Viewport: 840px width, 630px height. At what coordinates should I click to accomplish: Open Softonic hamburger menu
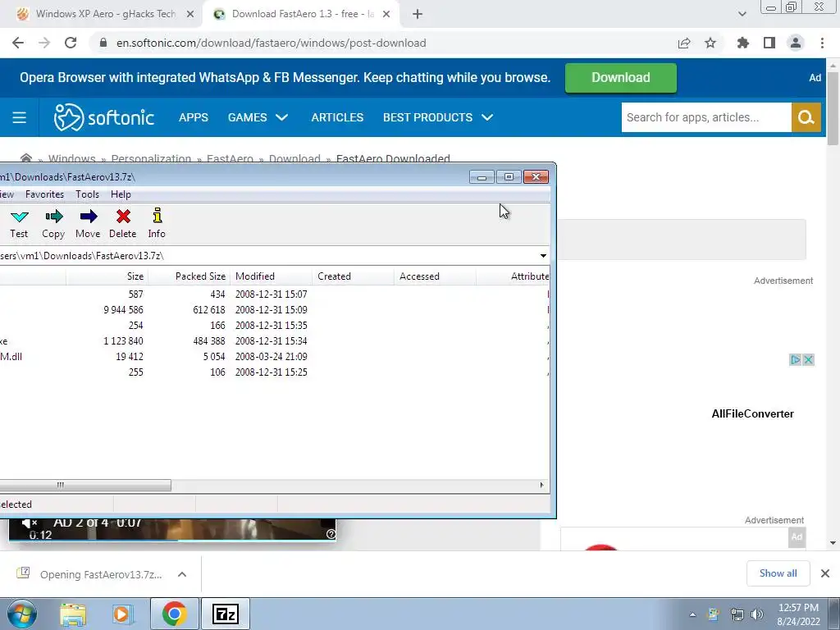(20, 117)
